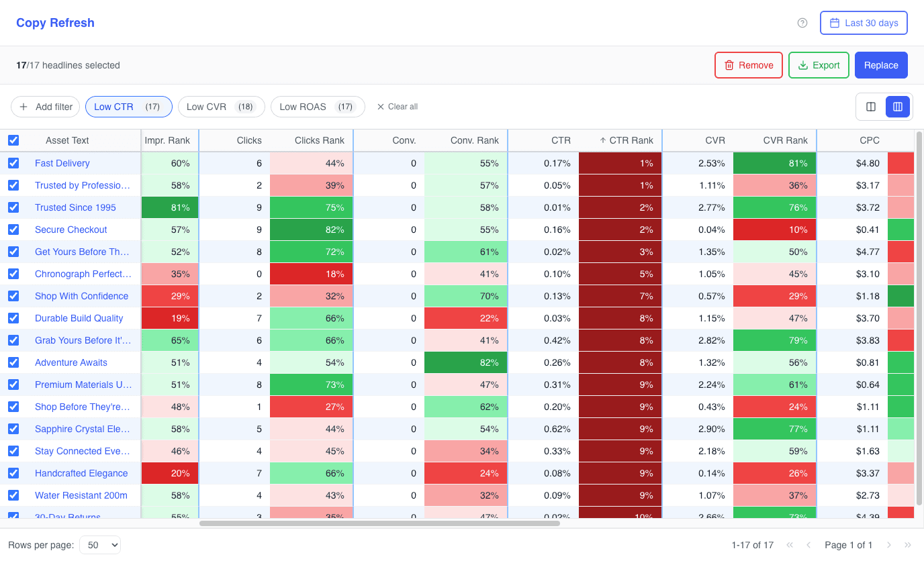The height and width of the screenshot is (561, 924).
Task: Sort by the Clicks Rank column header
Action: [320, 140]
